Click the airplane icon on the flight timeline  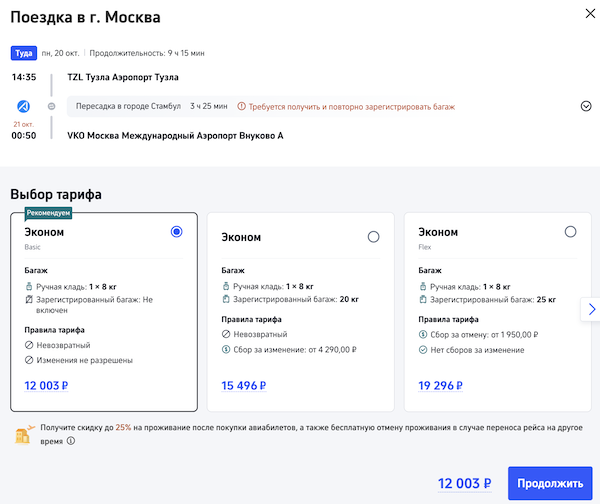pyautogui.click(x=27, y=106)
